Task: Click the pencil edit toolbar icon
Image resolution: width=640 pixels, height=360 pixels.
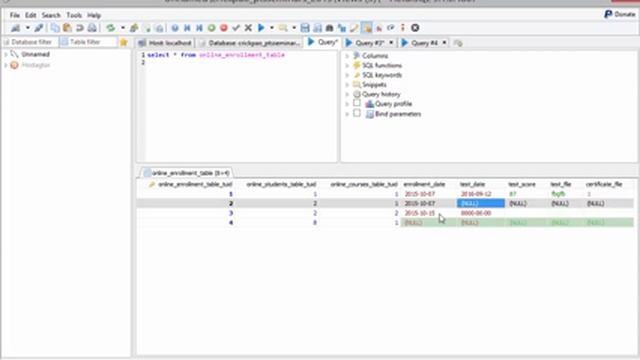Action: click(x=354, y=28)
